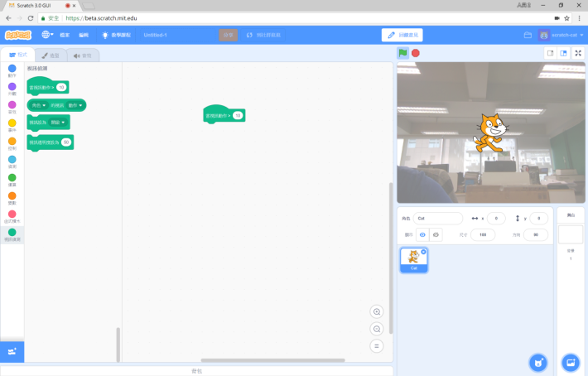This screenshot has height=376, width=588.
Task: Open the motion dropdown in video reporter block
Action: point(75,105)
